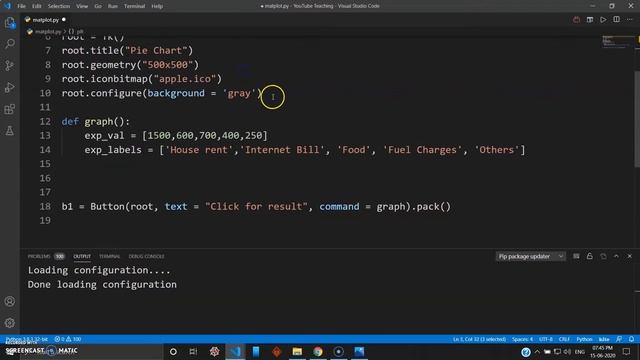Viewport: 640px width, 360px height.
Task: Close the bottom panel
Action: [630, 256]
